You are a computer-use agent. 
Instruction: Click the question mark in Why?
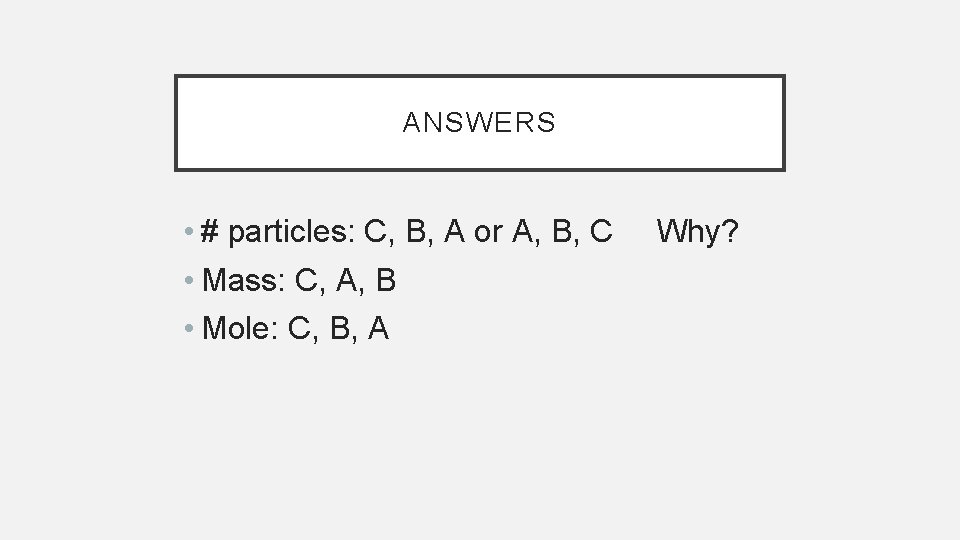pos(731,233)
